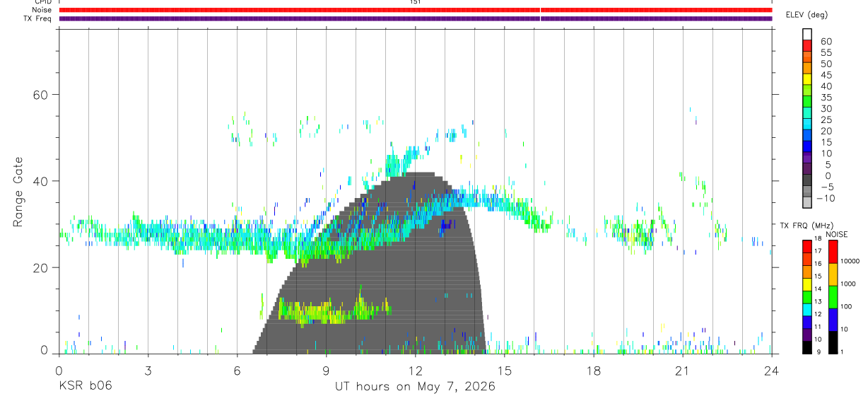This screenshot has width=868, height=401.
Task: Pick the orange-yellow swatch on the NOISE scale
Action: pyautogui.click(x=833, y=274)
